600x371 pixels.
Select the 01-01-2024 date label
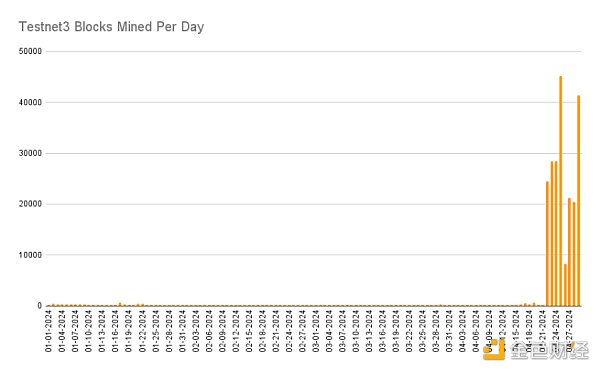[x=49, y=331]
